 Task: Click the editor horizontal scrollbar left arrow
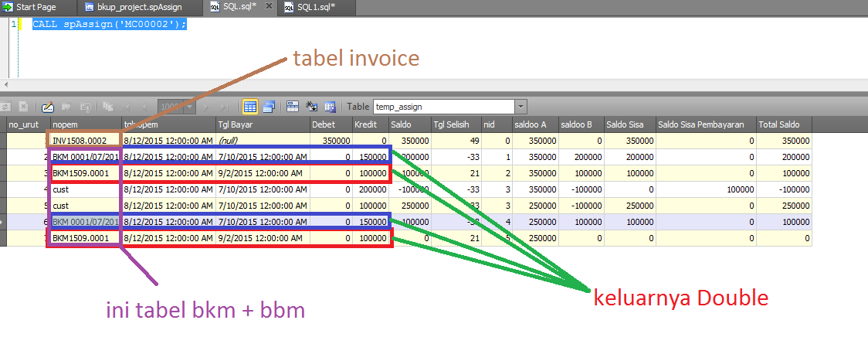(x=5, y=85)
